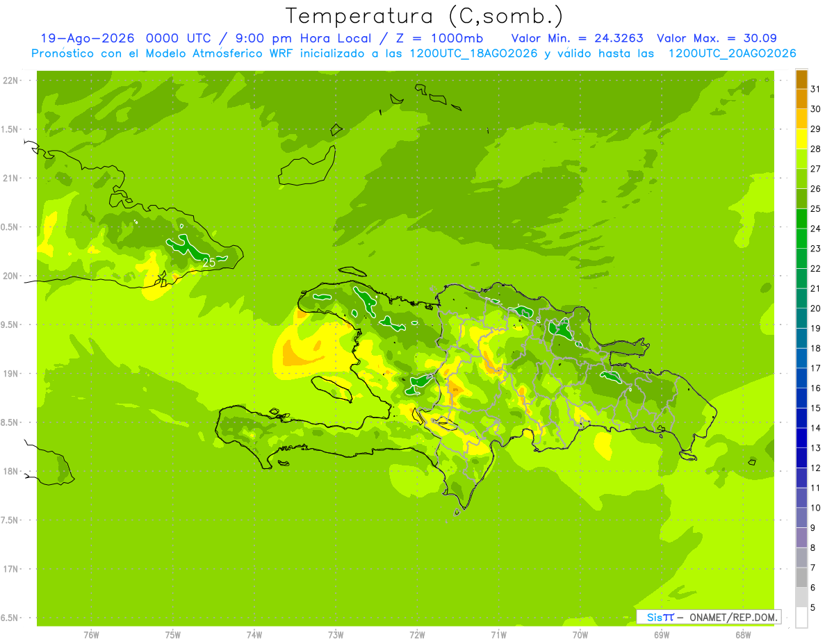Image resolution: width=834 pixels, height=644 pixels.
Task: Click the "18N" latitude label
Action: pyautogui.click(x=10, y=472)
